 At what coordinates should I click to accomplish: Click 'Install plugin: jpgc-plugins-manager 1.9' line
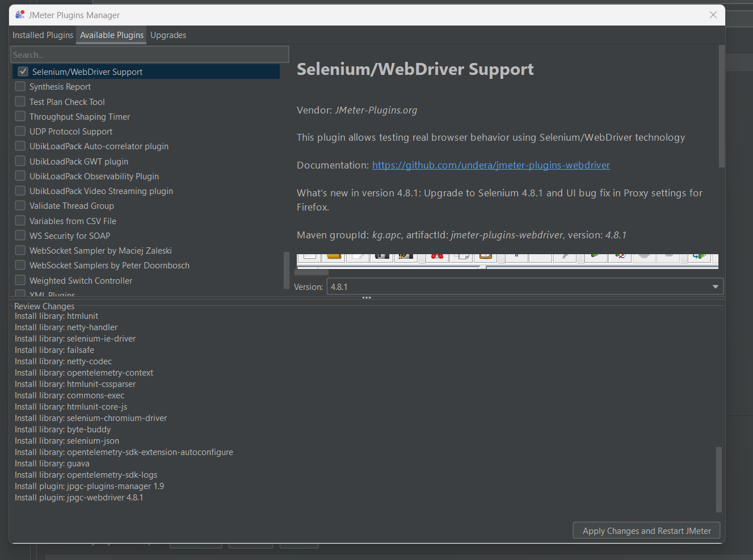[x=89, y=486]
